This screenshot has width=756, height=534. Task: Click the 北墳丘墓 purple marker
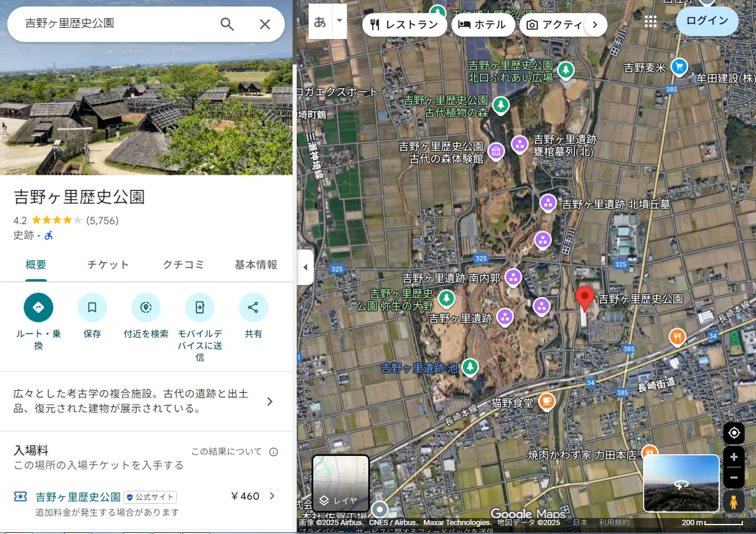click(x=548, y=203)
